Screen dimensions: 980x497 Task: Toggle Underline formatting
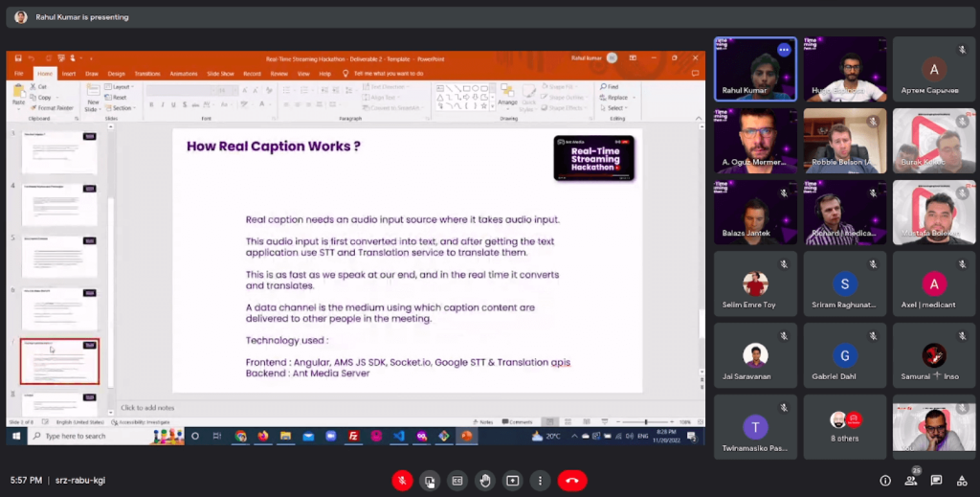pyautogui.click(x=174, y=104)
